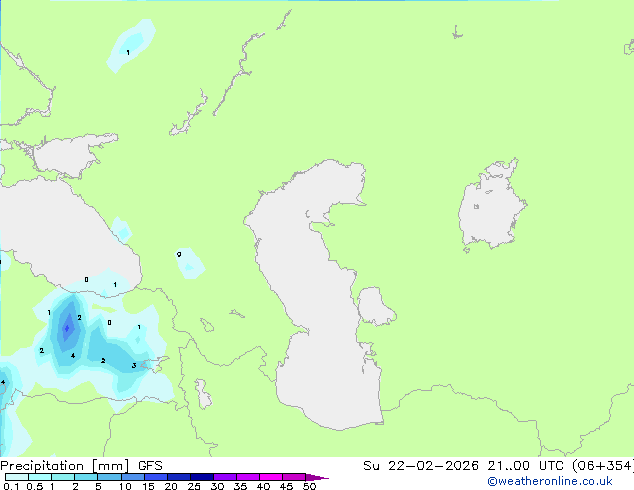Select the legend swatch between 40 and 45
The height and width of the screenshot is (490, 634).
pos(271,477)
